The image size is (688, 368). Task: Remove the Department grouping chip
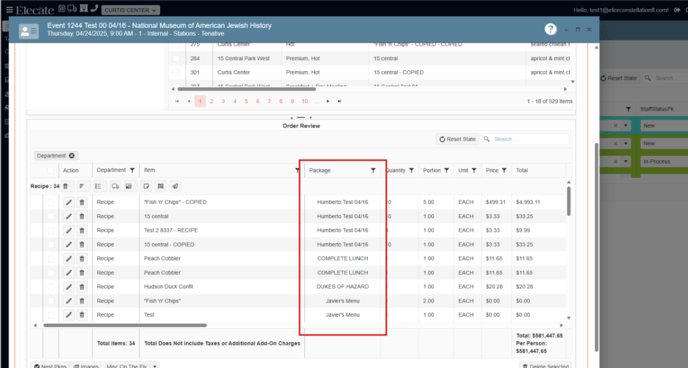72,156
